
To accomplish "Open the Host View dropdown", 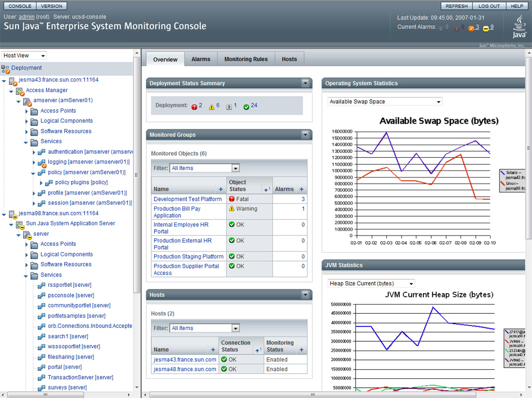I will tap(24, 56).
